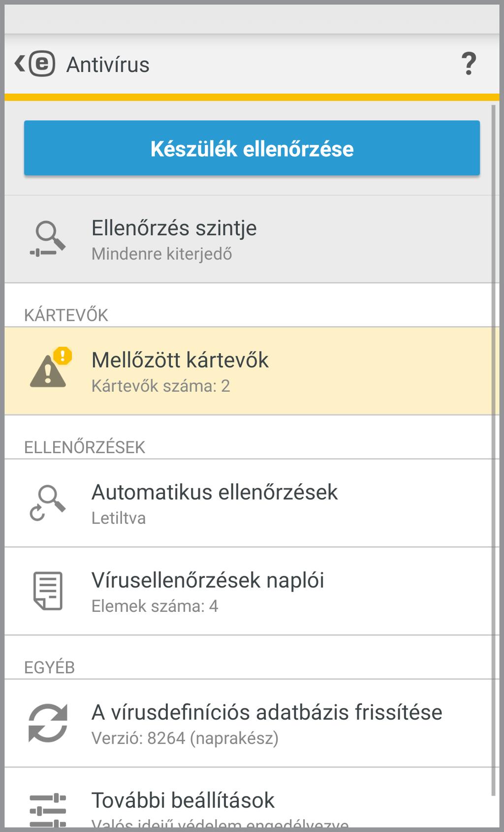Image resolution: width=504 pixels, height=832 pixels.
Task: Click the ELLENŐRZÉSEK section header
Action: [x=85, y=447]
